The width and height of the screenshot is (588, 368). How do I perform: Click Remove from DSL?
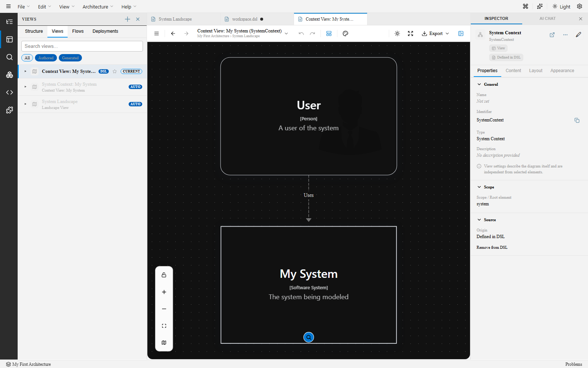pos(492,248)
